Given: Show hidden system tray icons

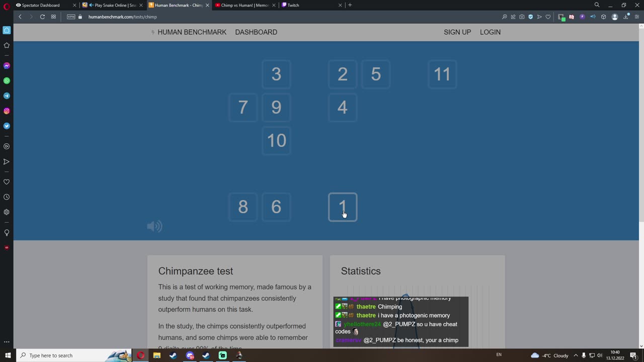Looking at the screenshot, I should click(x=576, y=355).
